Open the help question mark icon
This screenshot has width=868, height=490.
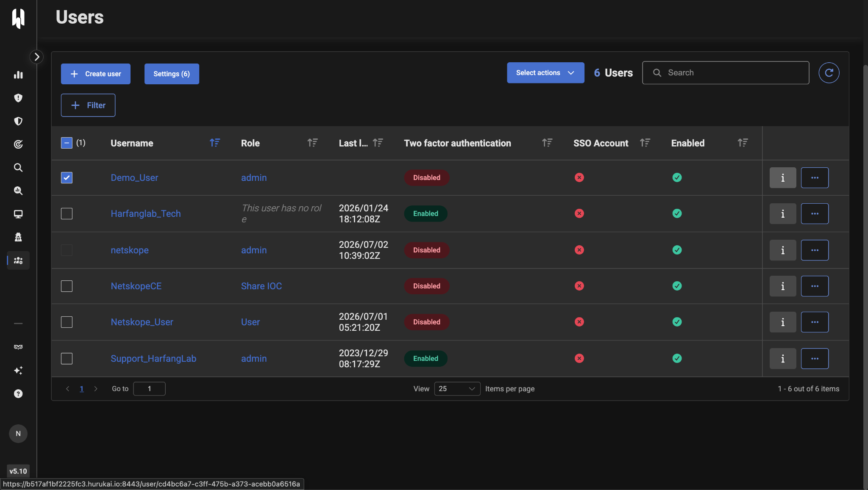18,394
